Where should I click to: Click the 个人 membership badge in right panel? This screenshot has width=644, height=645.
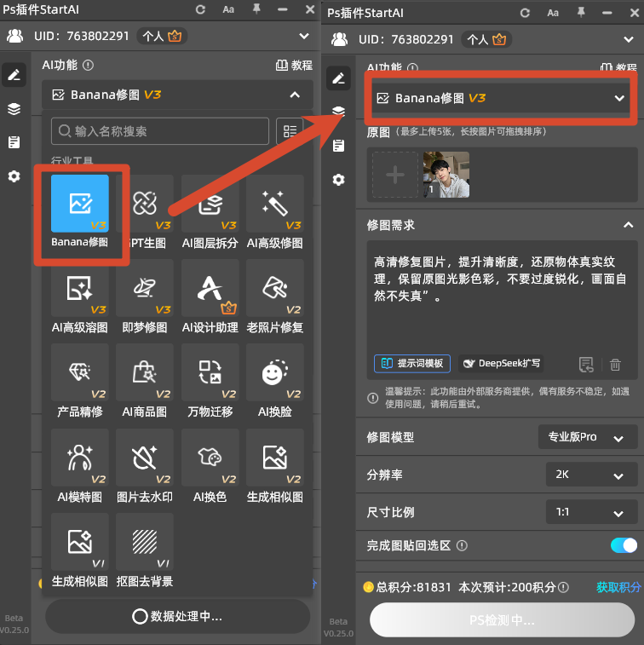pos(486,39)
